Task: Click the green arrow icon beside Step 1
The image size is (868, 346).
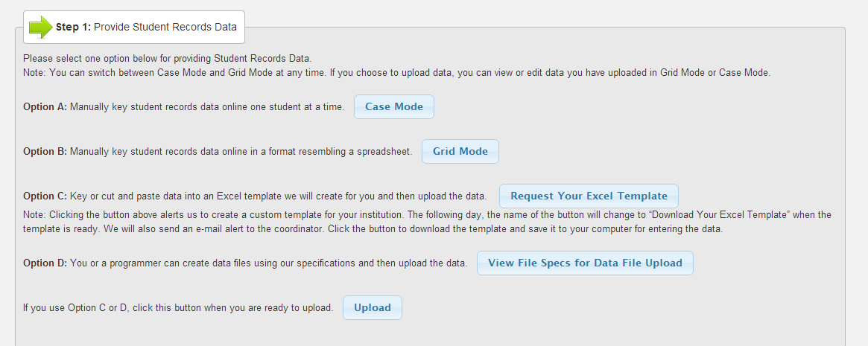Action: (40, 28)
